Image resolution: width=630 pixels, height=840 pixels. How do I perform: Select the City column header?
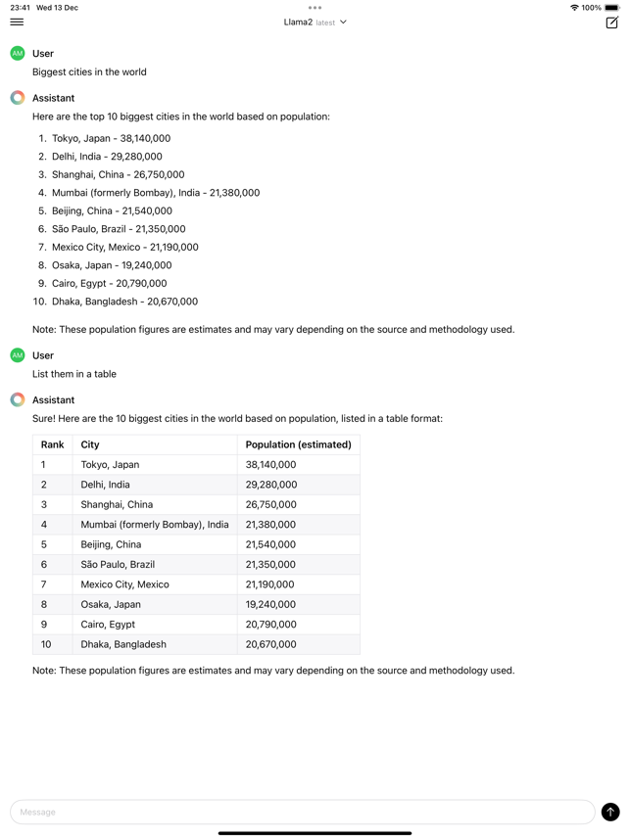coord(90,444)
